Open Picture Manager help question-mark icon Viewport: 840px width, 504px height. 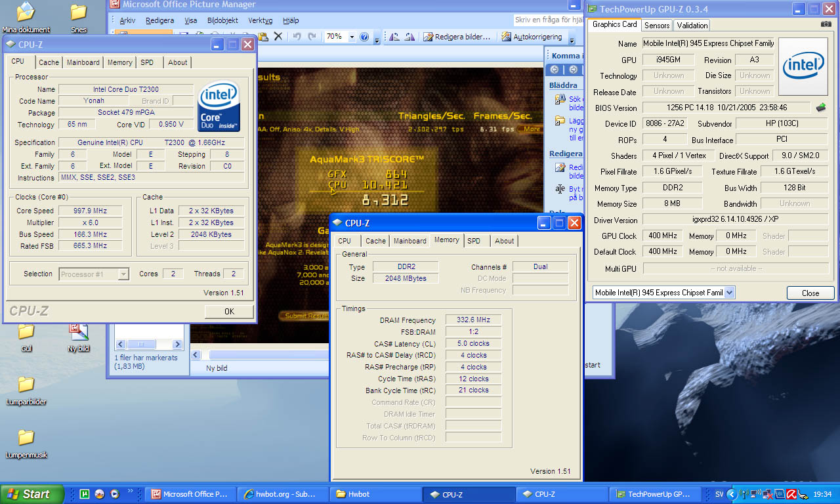pyautogui.click(x=364, y=37)
